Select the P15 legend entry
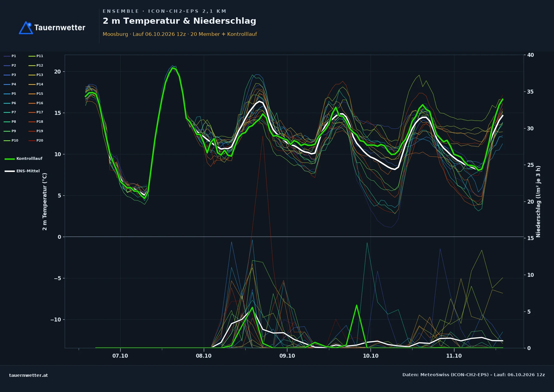This screenshot has height=392, width=554. (x=36, y=94)
